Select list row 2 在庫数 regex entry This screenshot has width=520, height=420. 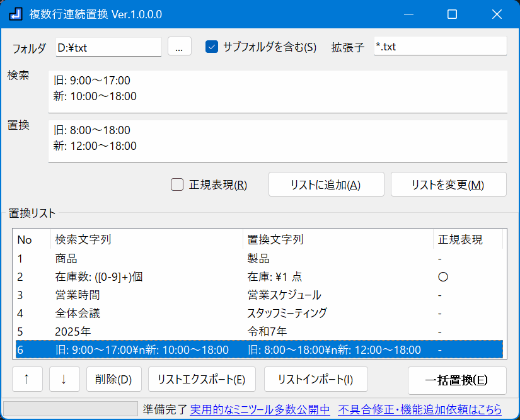189,276
